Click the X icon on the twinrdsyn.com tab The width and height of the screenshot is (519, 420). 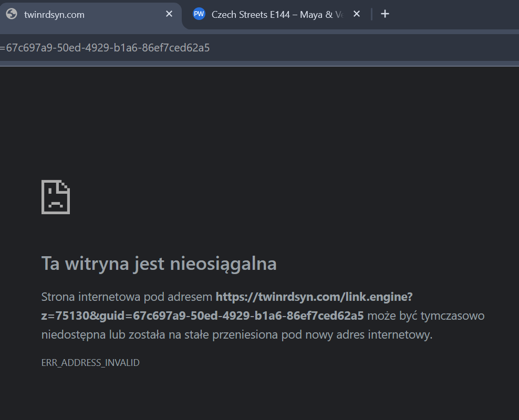click(x=168, y=14)
